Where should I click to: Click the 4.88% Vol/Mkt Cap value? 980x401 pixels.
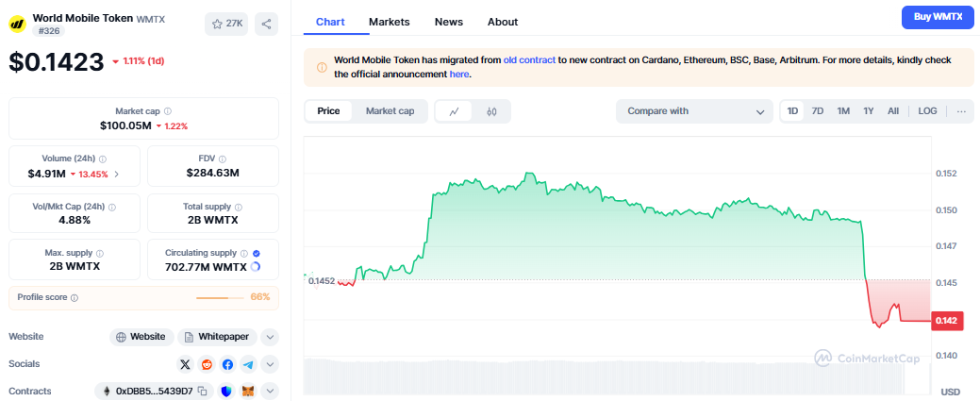coord(75,220)
